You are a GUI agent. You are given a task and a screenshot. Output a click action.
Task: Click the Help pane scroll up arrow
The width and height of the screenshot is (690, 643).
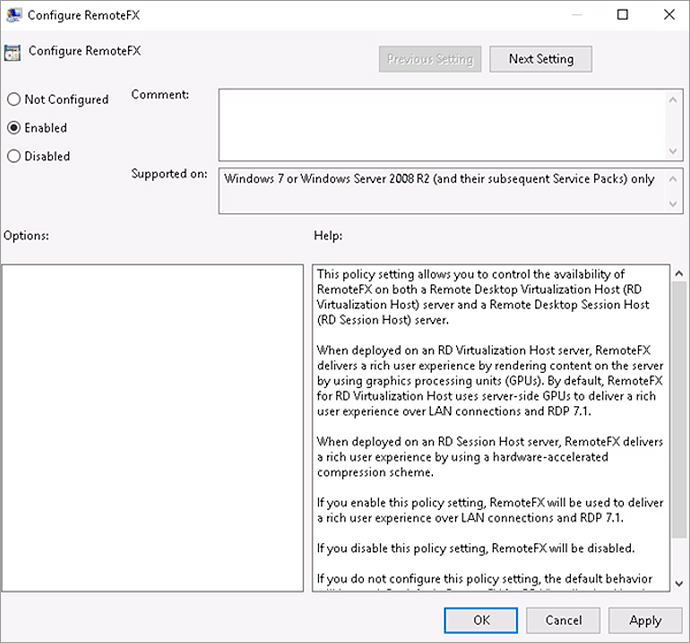(679, 273)
